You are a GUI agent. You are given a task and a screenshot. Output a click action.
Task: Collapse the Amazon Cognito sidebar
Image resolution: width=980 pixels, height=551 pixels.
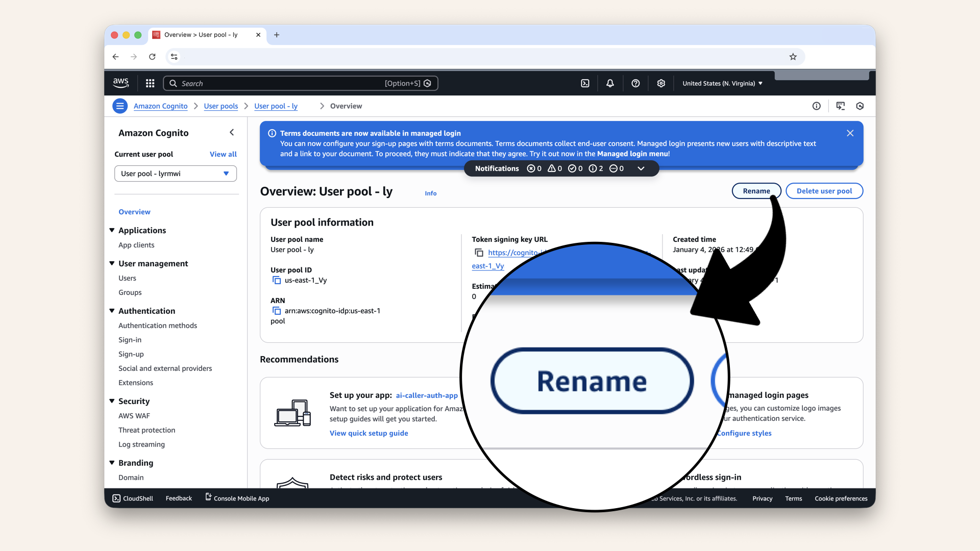(x=232, y=133)
